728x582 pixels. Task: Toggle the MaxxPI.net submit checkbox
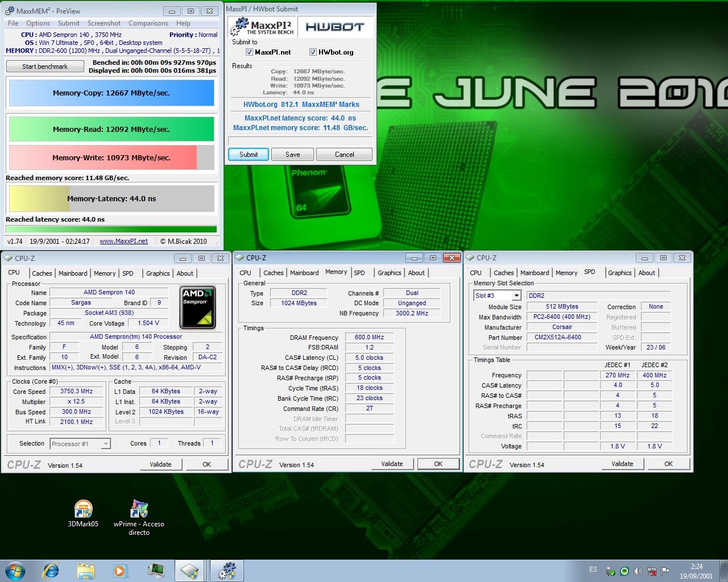click(x=249, y=52)
